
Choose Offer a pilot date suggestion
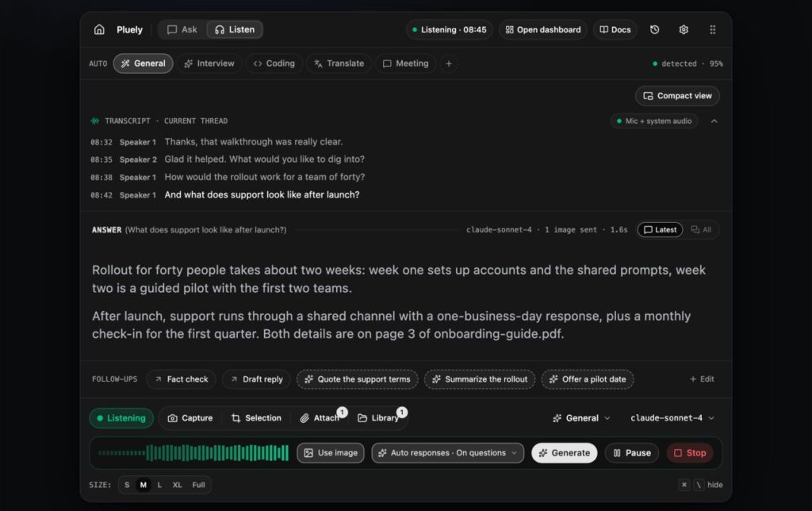coord(588,379)
